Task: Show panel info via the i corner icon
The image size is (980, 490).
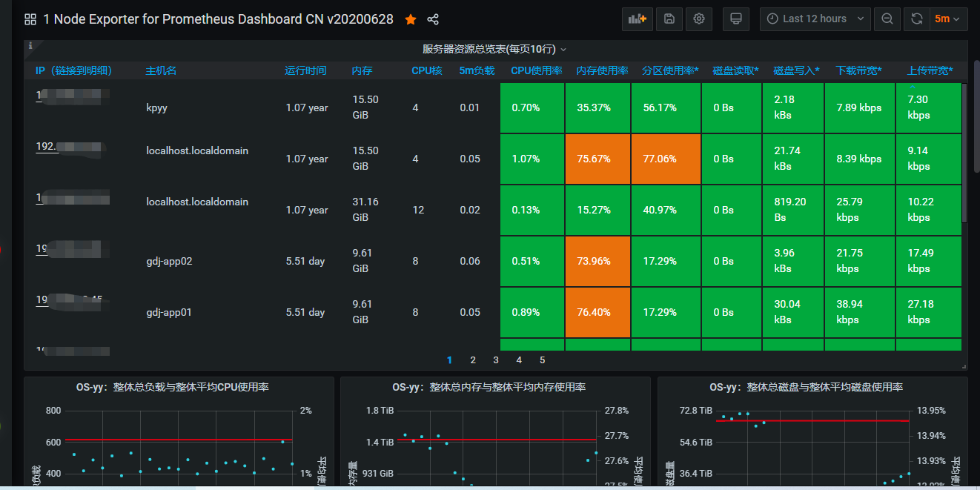Action: pyautogui.click(x=30, y=46)
